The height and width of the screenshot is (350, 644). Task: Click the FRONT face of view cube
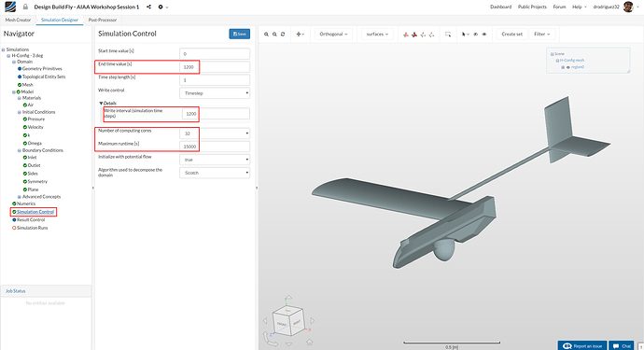(x=282, y=325)
